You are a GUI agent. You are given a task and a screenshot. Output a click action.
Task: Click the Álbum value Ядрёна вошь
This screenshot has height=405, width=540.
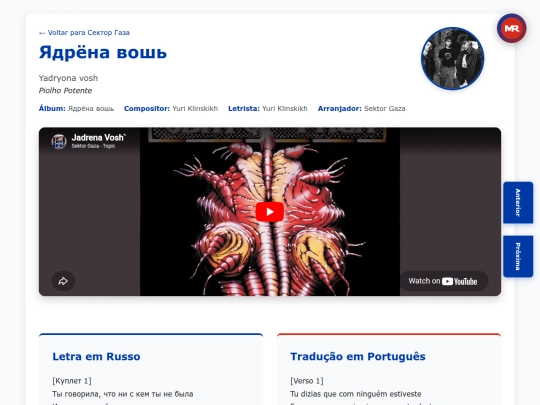91,108
